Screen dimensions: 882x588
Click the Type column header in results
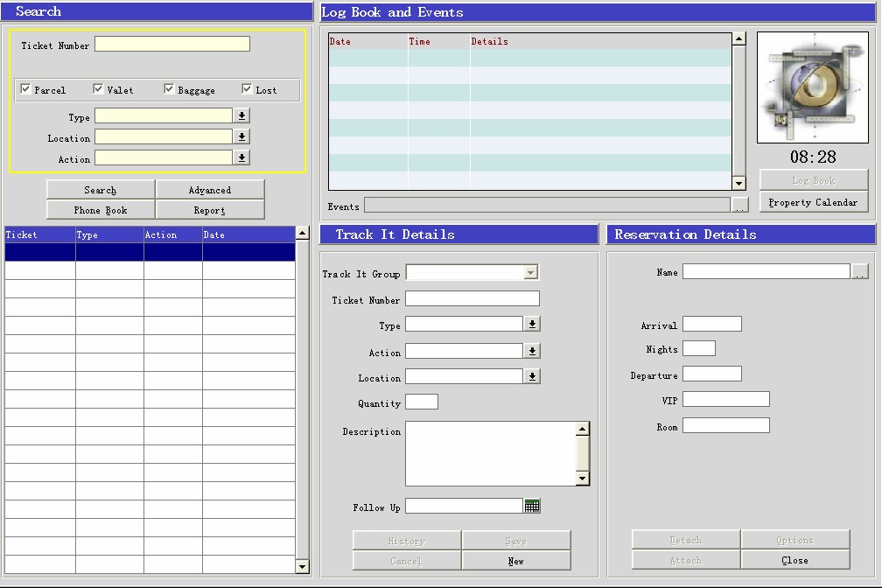109,234
